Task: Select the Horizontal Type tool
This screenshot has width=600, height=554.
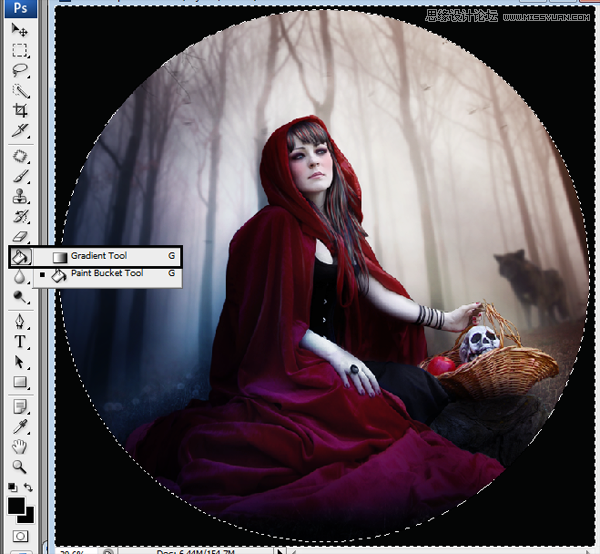Action: point(20,341)
